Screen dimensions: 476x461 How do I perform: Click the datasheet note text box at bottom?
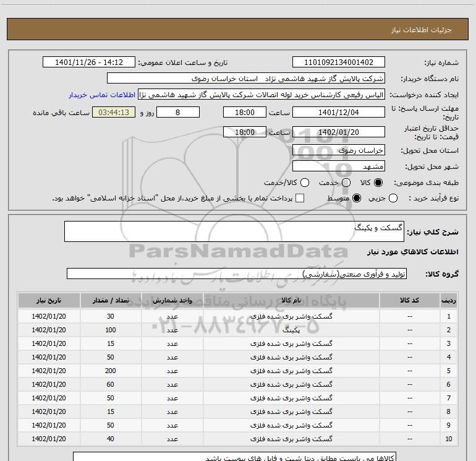(x=235, y=457)
